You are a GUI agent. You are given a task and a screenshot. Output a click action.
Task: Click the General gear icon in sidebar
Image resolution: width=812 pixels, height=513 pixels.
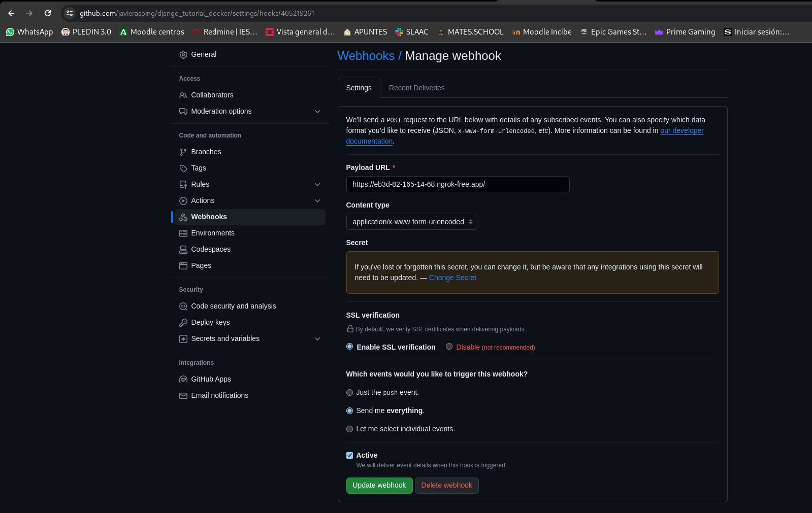[x=183, y=55]
